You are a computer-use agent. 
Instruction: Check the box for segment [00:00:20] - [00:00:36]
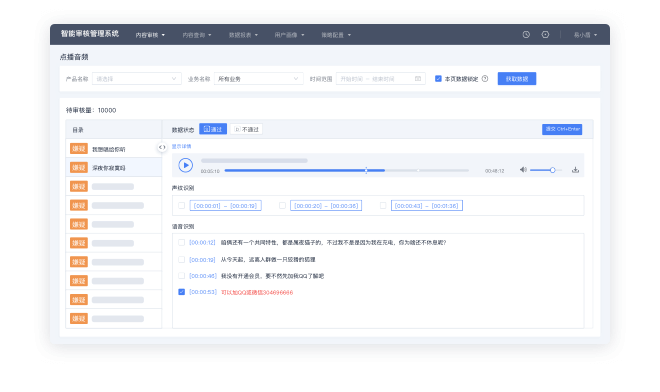282,205
